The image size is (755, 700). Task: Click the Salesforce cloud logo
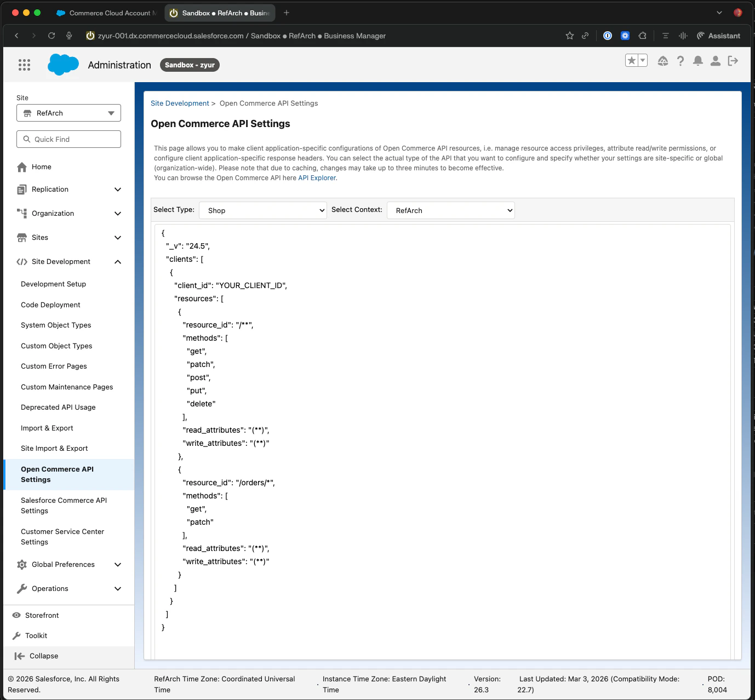pos(63,65)
